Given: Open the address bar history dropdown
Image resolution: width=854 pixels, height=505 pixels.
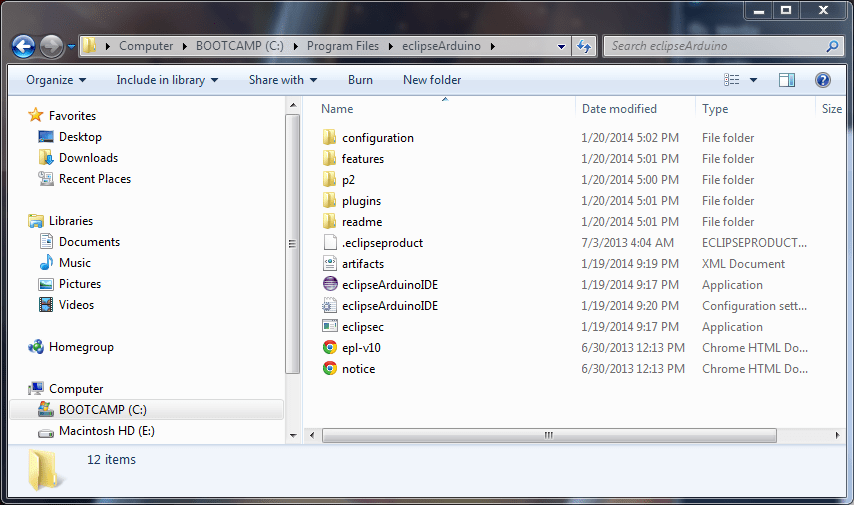Looking at the screenshot, I should (x=562, y=47).
